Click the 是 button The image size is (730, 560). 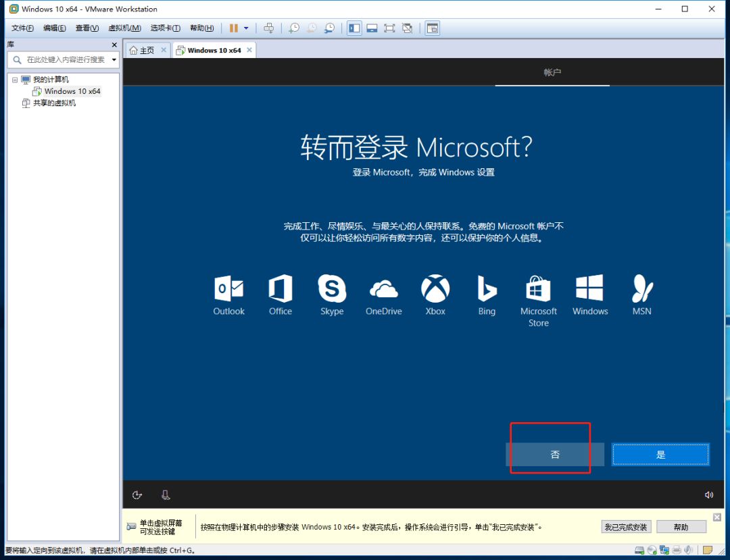pos(660,455)
